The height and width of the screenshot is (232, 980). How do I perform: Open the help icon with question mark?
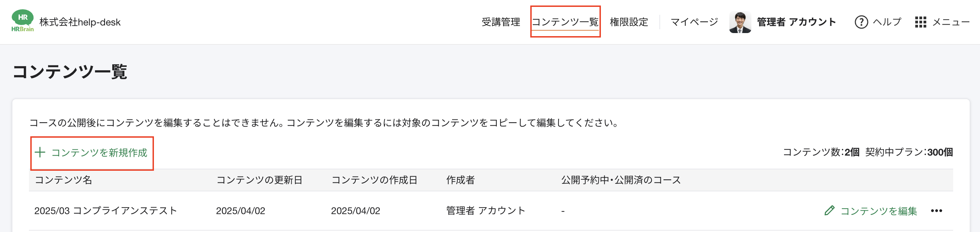point(862,22)
